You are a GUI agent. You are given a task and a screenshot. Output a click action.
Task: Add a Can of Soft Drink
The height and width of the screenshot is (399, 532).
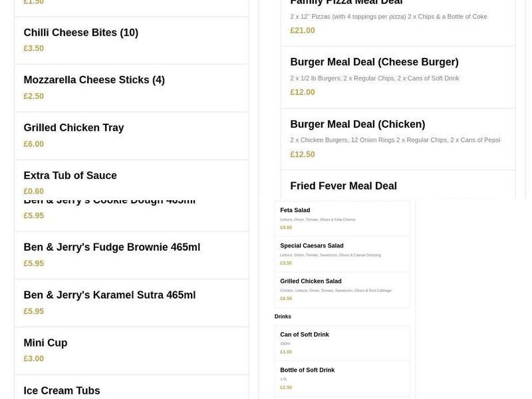click(x=304, y=334)
